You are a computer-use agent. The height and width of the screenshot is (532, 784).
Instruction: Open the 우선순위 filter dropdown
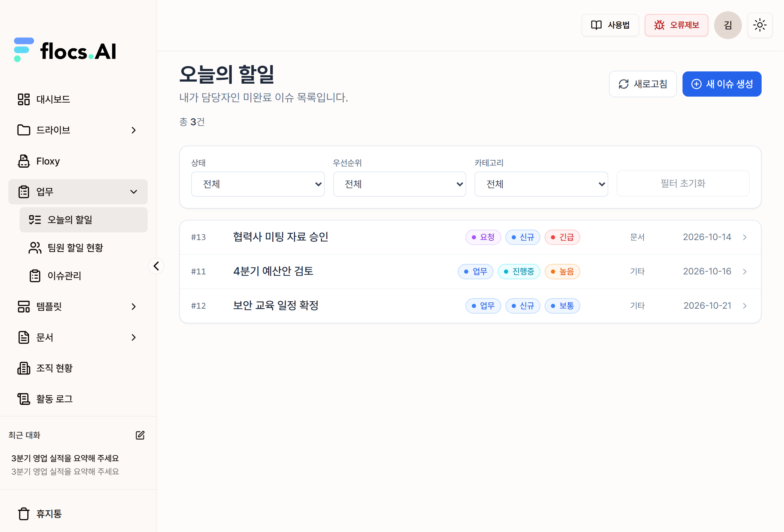click(400, 184)
